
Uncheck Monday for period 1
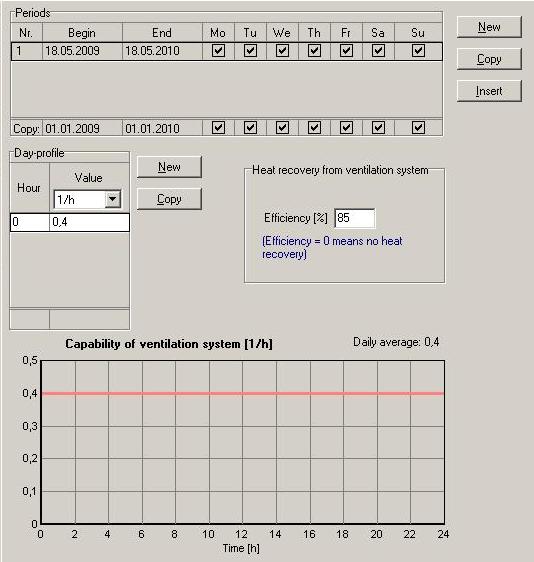click(218, 51)
